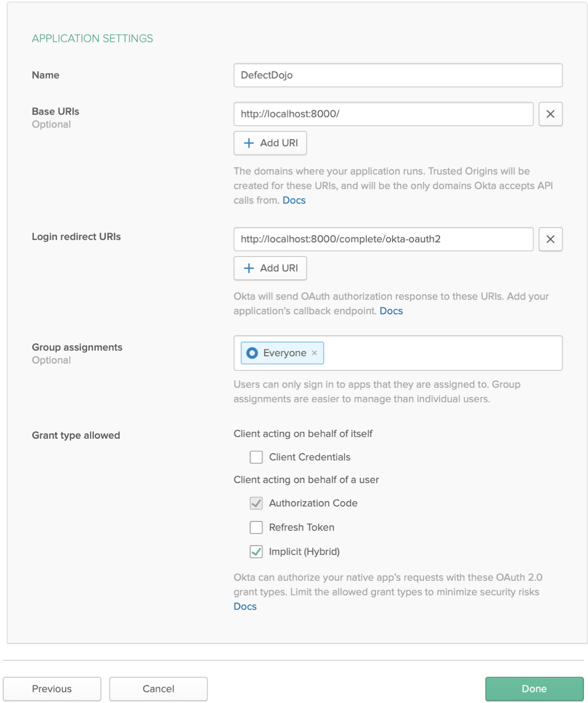Viewport: 588px width, 703px height.
Task: Go back with the Previous button
Action: 52,689
